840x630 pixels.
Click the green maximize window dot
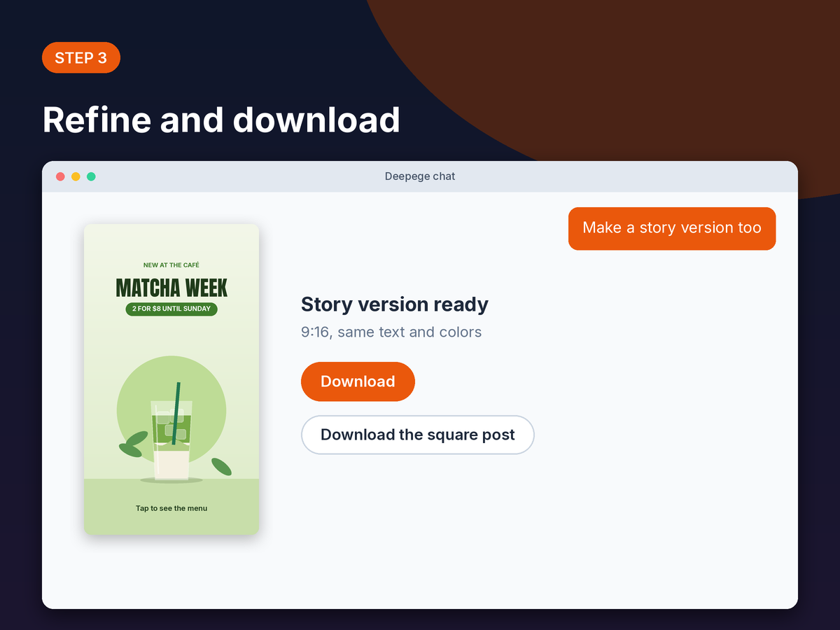pos(91,176)
